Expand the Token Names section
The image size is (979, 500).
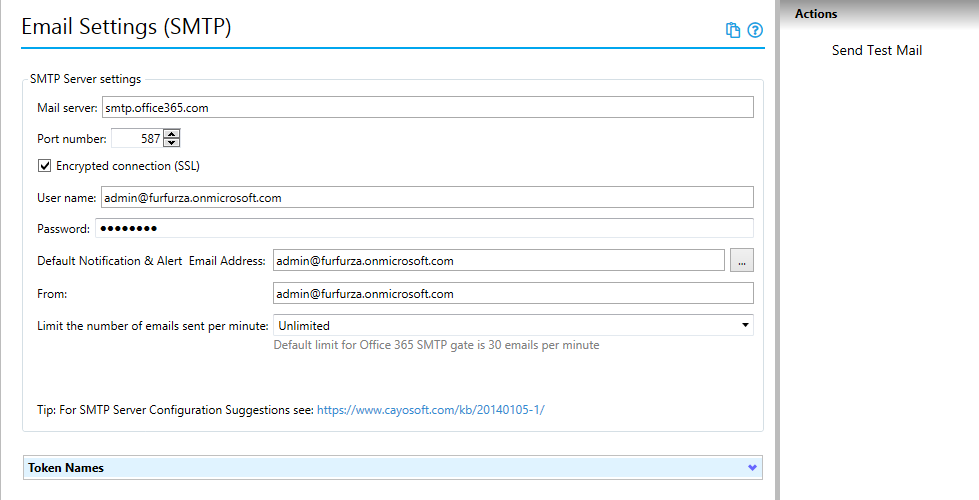click(x=393, y=468)
